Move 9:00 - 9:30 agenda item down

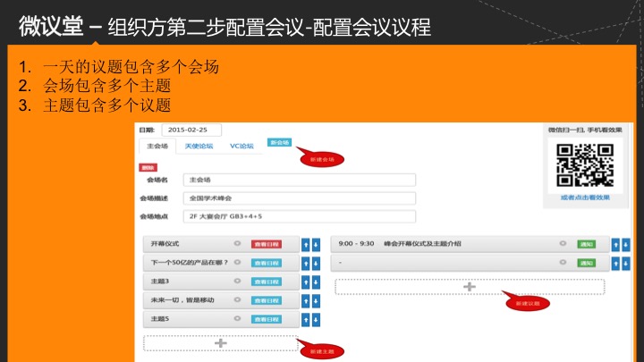pos(626,243)
